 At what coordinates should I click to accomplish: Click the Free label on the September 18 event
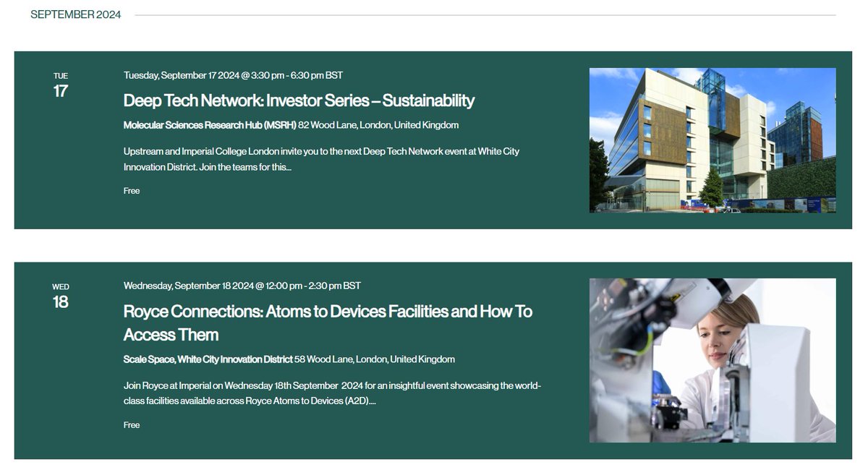point(131,424)
